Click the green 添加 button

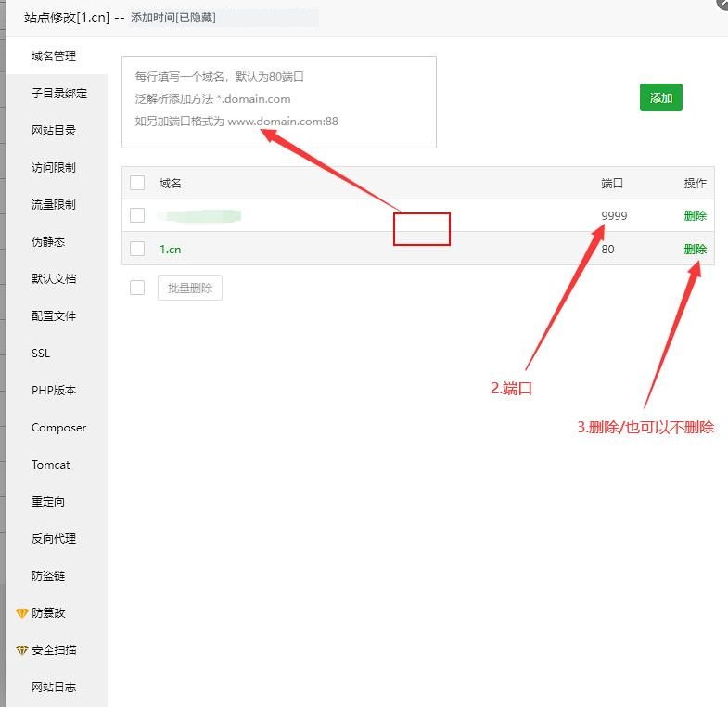click(x=660, y=97)
